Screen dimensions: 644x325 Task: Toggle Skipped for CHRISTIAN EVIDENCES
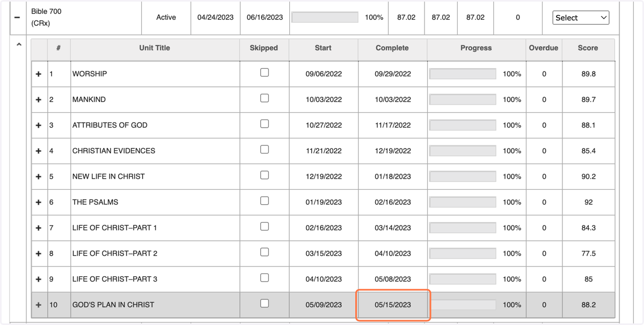[x=265, y=150]
